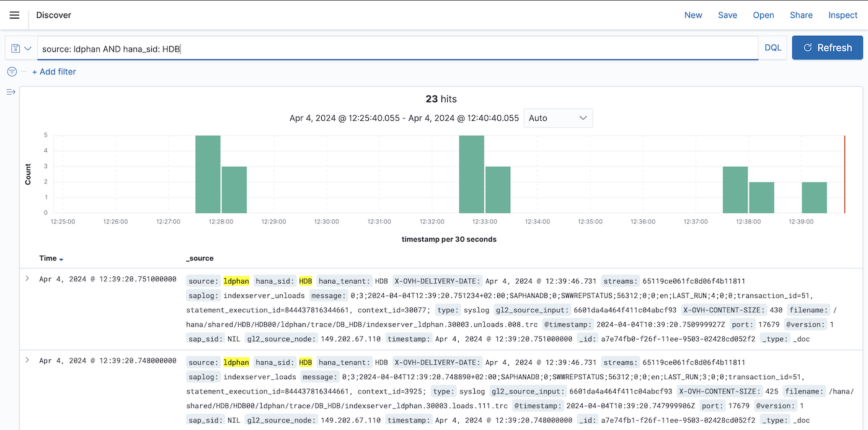This screenshot has height=430, width=868.
Task: Click into the query search field
Action: [x=397, y=48]
